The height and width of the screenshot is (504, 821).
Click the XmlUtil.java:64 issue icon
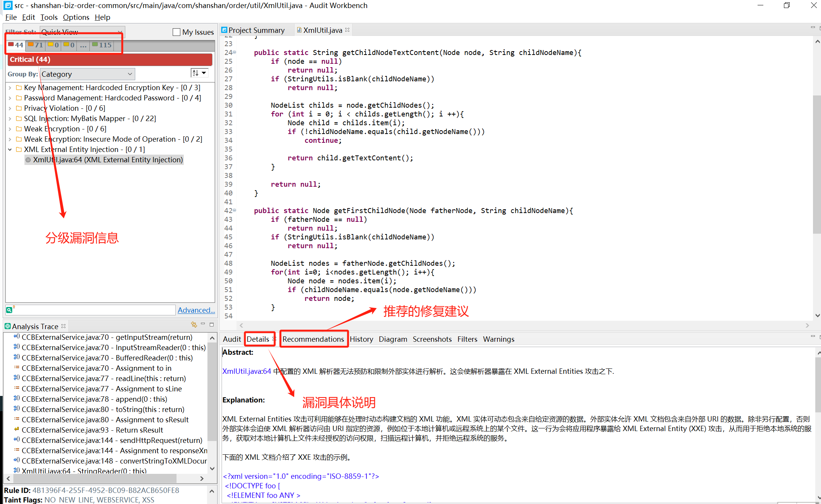coord(28,160)
